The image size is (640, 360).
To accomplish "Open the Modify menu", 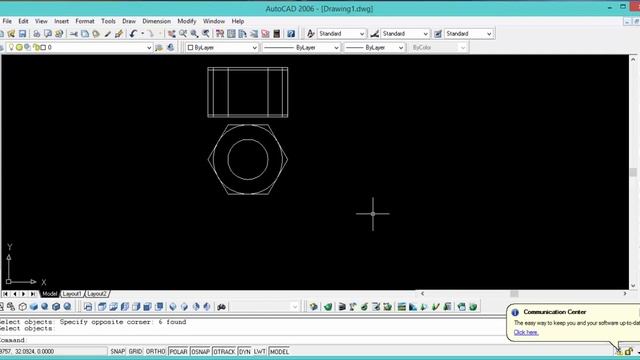I will [x=187, y=21].
